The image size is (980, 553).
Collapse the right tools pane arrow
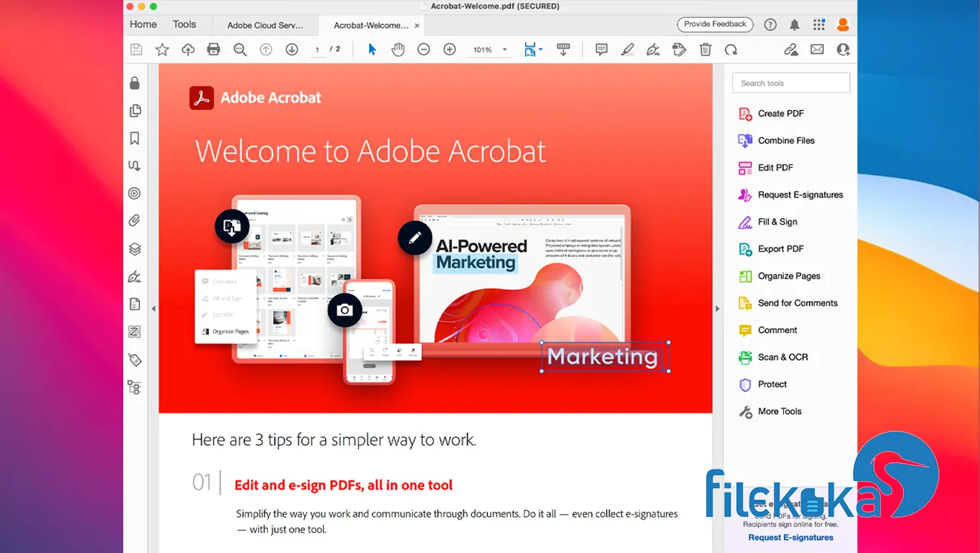[x=717, y=308]
